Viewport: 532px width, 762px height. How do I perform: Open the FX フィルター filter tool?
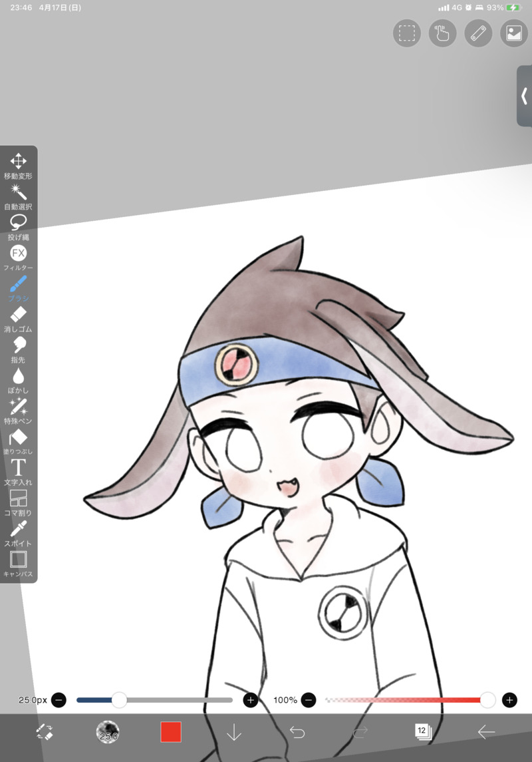tap(19, 258)
